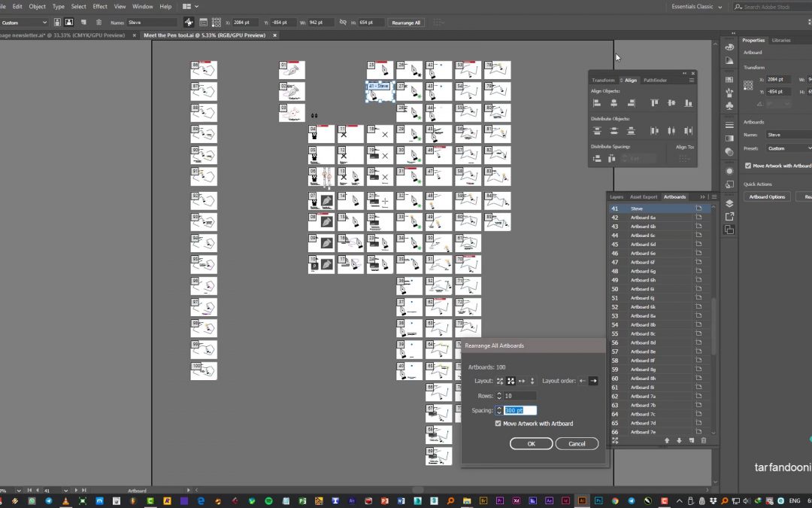This screenshot has width=812, height=508.
Task: Cancel the Rearrange All Artboards dialog
Action: click(577, 444)
